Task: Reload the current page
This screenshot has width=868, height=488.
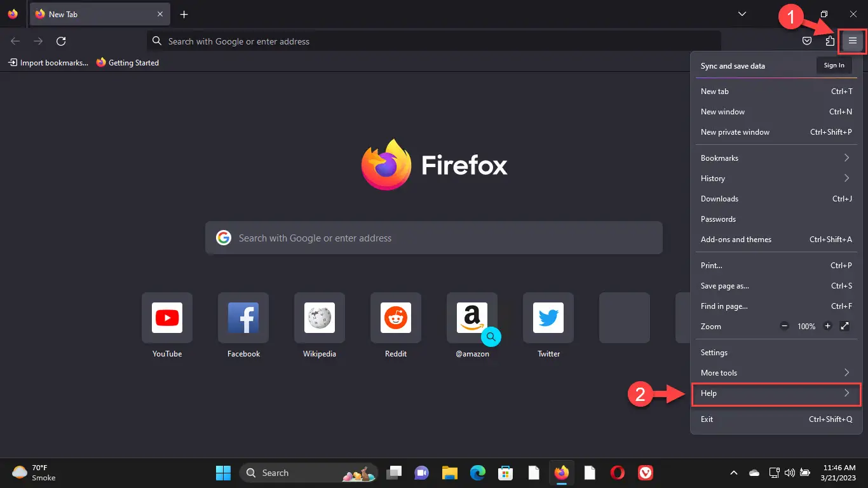Action: coord(61,41)
